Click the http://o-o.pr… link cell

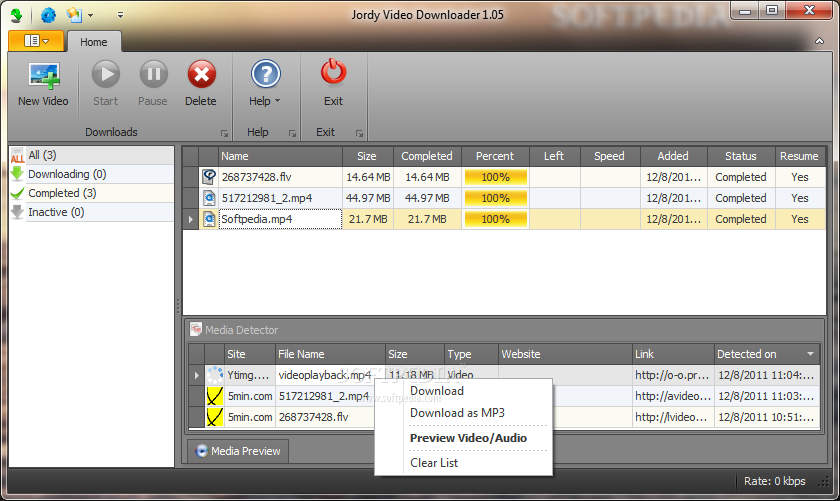673,375
